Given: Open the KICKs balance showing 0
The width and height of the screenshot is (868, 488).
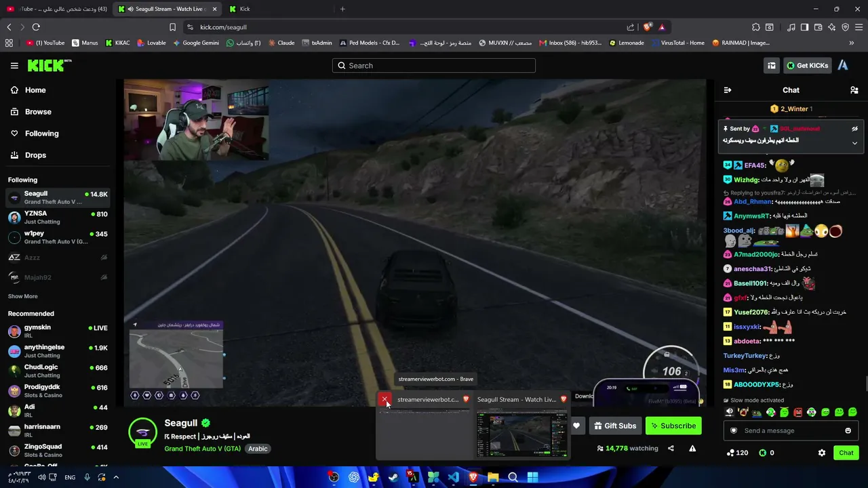Looking at the screenshot, I should point(767,453).
